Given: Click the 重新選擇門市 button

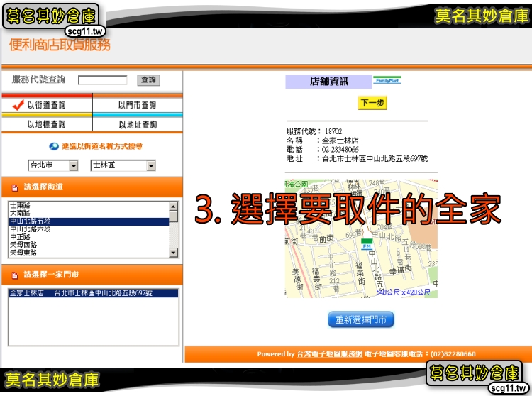Looking at the screenshot, I should (x=360, y=319).
